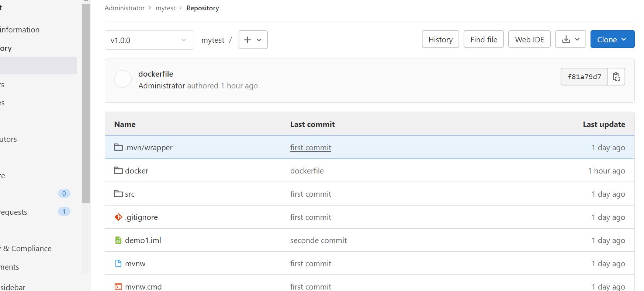Open the .gitignore file

[141, 217]
